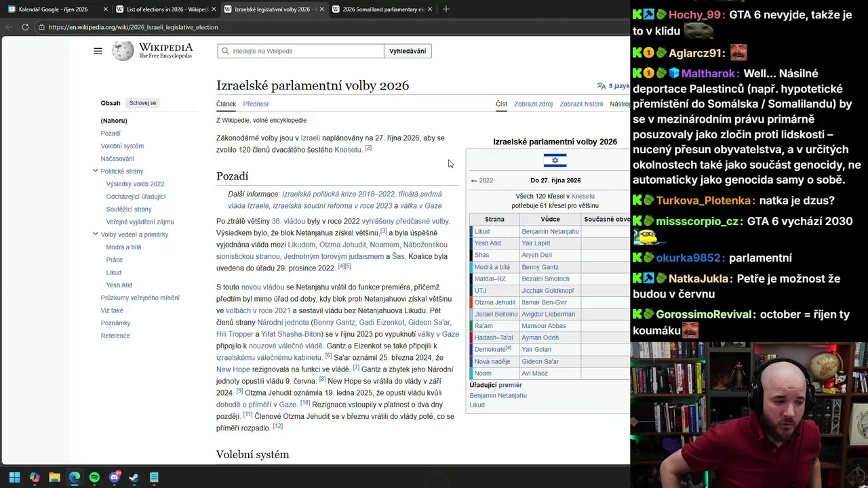Click the previous 2022 election arrow link in the infobox
This screenshot has height=488, width=868.
coord(482,180)
